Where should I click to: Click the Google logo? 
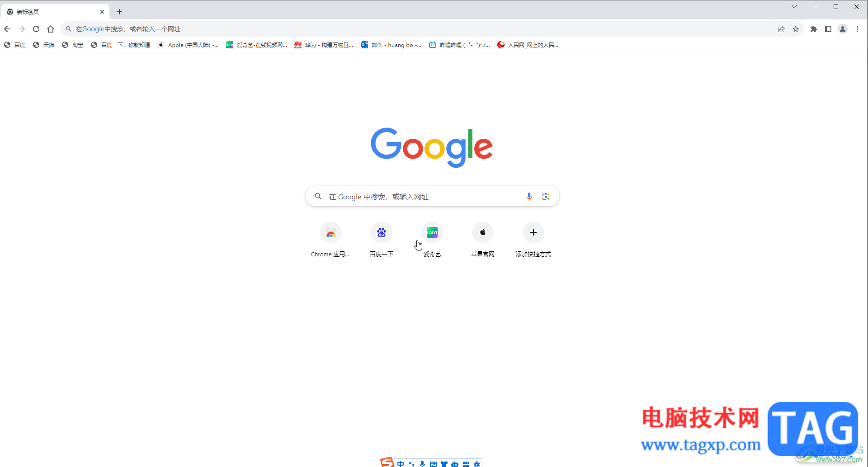432,147
